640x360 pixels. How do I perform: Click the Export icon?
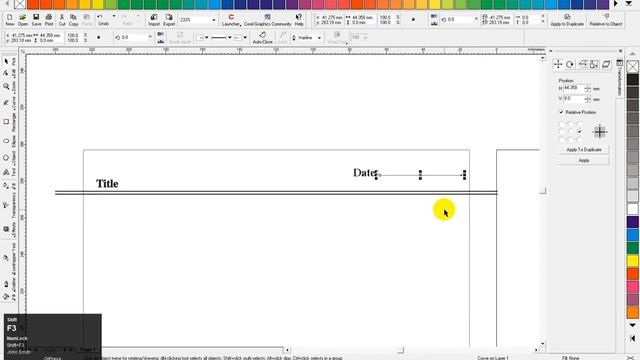169,20
